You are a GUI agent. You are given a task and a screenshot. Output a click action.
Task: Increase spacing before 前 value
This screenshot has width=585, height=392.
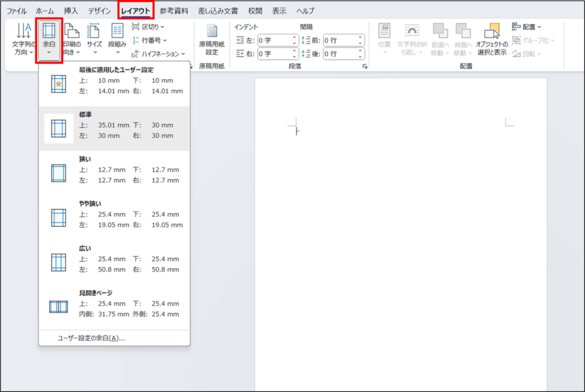(x=360, y=38)
